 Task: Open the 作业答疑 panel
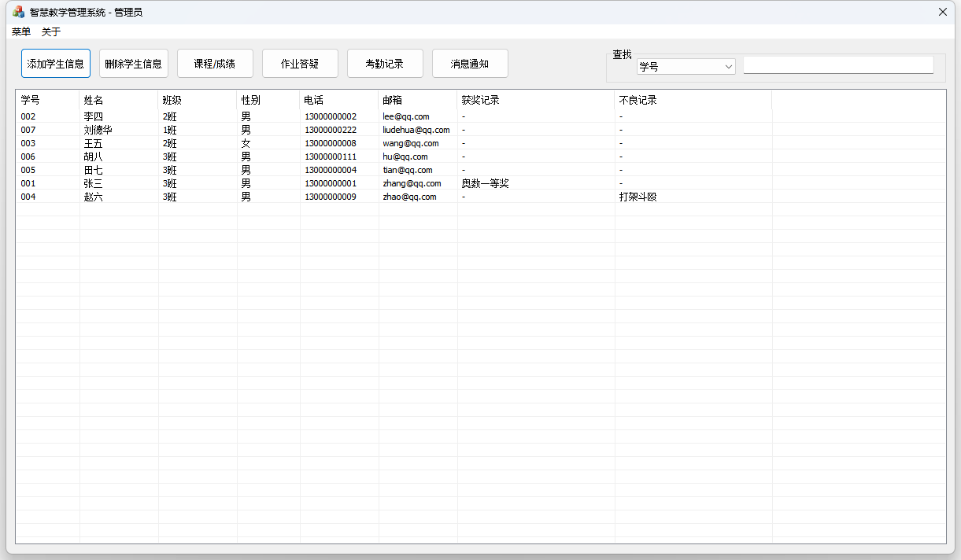click(x=300, y=63)
